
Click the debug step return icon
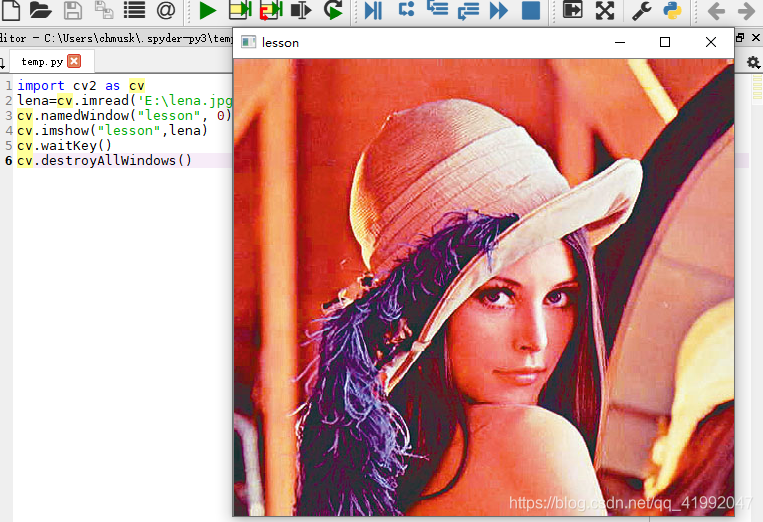point(469,10)
